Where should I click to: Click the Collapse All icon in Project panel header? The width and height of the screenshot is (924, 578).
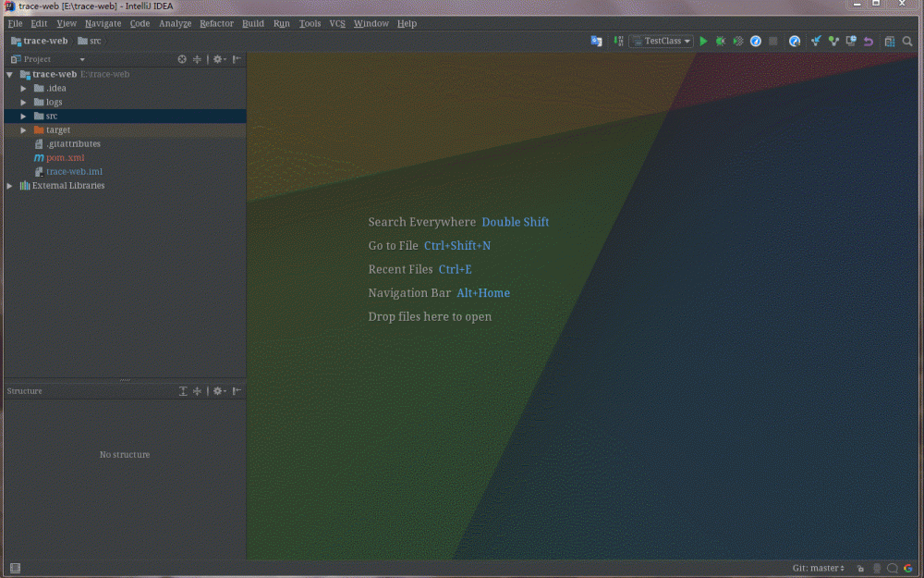click(x=198, y=58)
